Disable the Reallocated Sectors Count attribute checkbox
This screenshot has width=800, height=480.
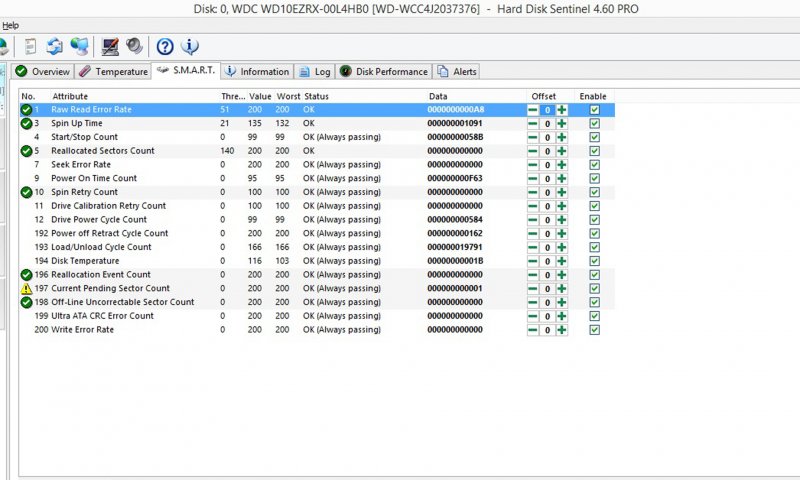point(594,151)
